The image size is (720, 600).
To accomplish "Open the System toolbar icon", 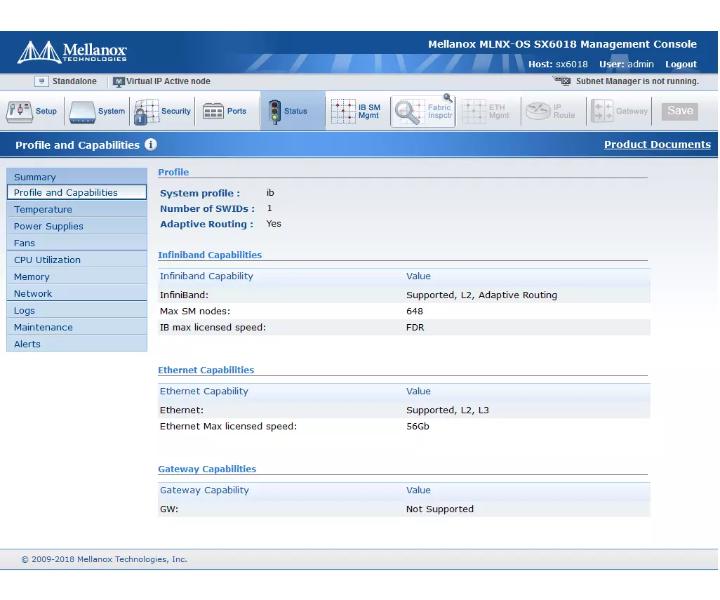I will [x=82, y=112].
